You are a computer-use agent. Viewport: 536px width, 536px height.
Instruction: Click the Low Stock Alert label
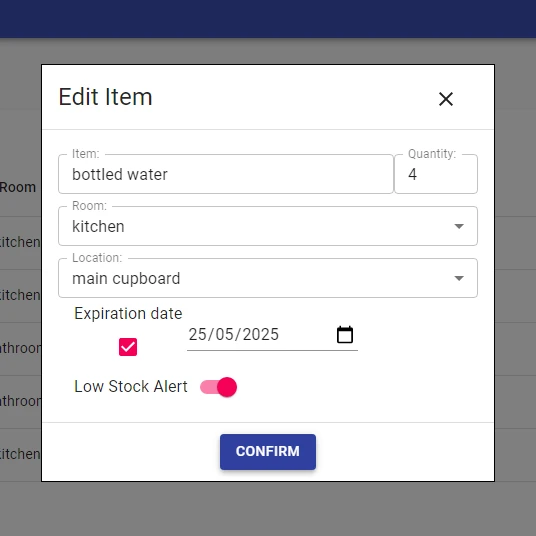coord(131,387)
